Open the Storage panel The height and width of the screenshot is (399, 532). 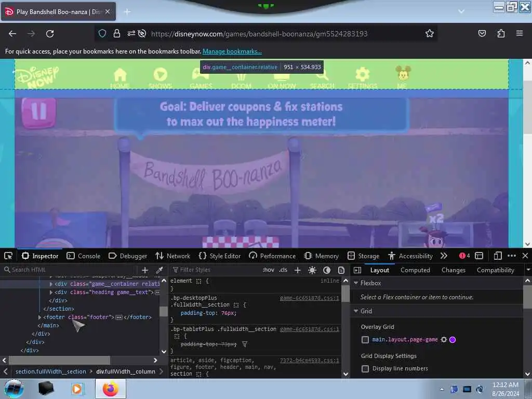364,256
